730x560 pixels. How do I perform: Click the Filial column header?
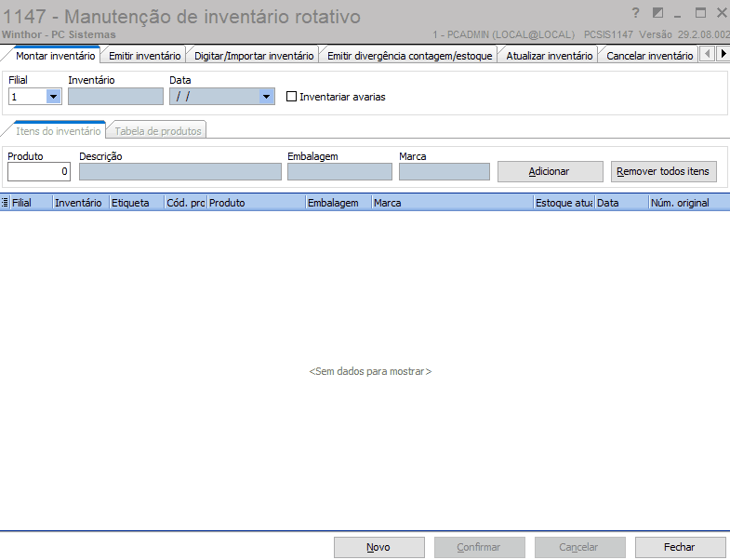click(31, 203)
